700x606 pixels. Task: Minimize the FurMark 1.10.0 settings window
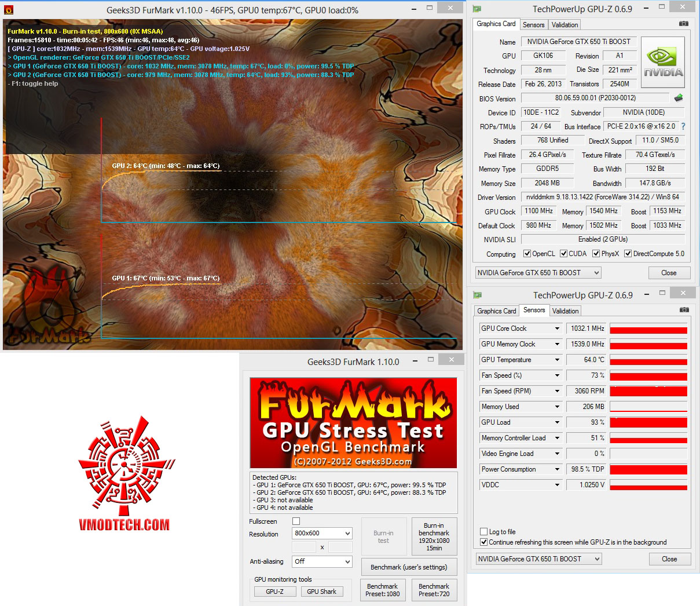(415, 360)
